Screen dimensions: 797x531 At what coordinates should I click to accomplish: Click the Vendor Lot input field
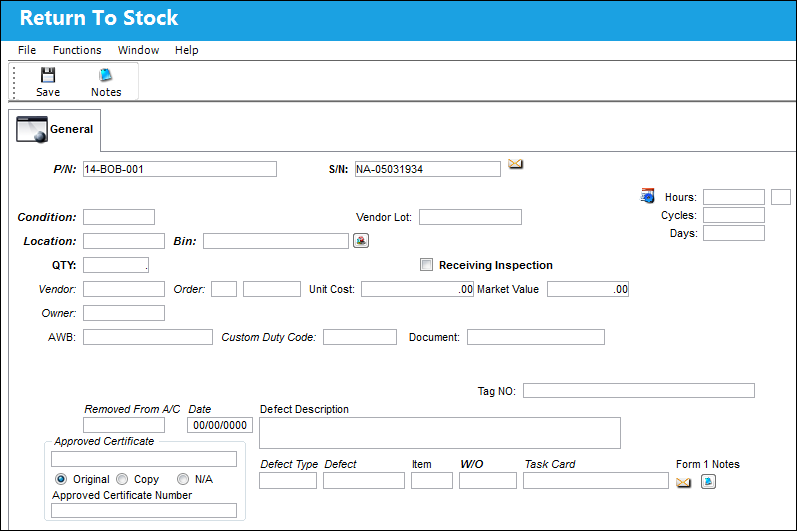[470, 217]
